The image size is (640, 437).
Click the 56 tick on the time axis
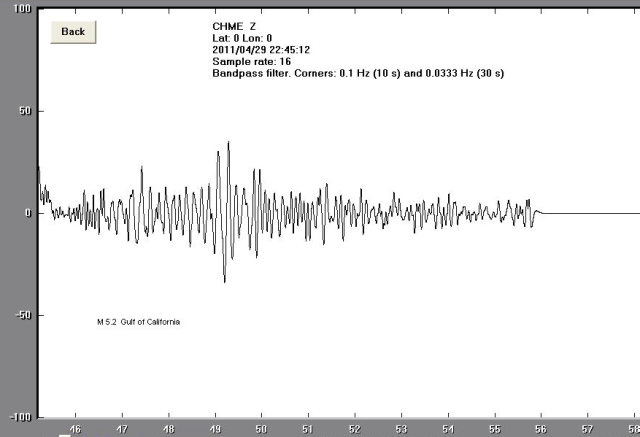(540, 429)
